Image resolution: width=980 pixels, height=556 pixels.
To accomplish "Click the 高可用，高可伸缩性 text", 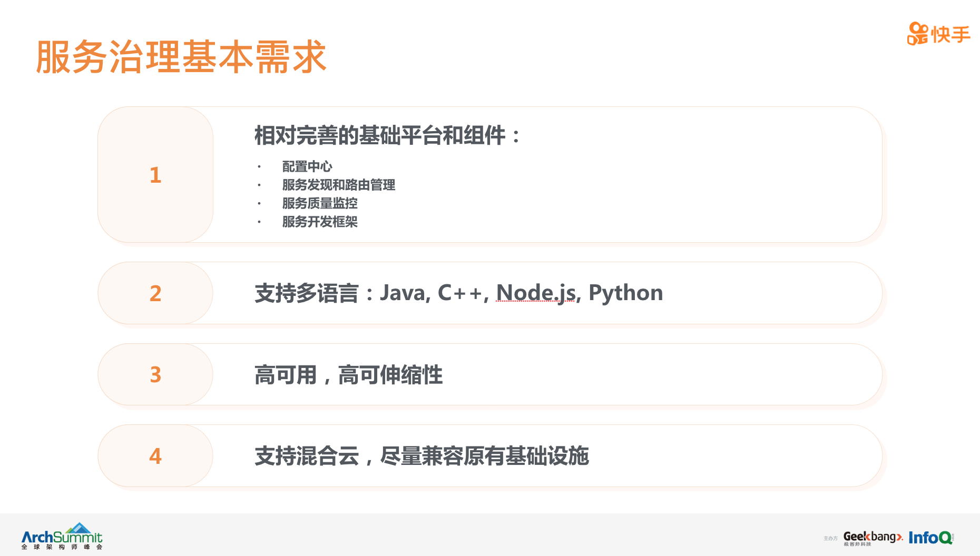I will click(x=348, y=375).
